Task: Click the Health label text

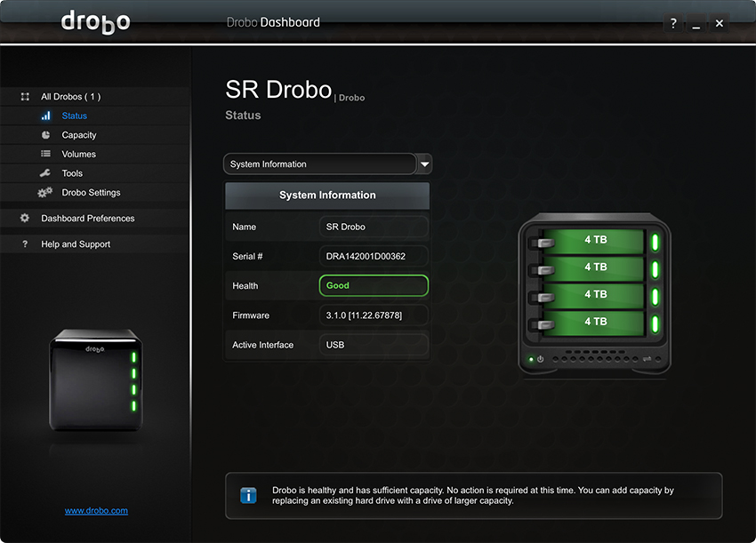Action: click(245, 286)
